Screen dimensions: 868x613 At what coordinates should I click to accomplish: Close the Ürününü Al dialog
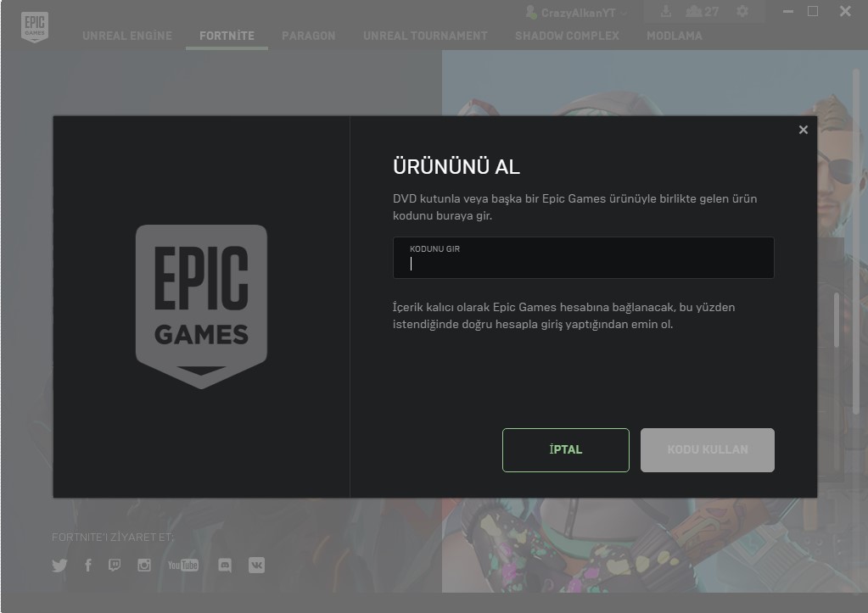point(804,130)
